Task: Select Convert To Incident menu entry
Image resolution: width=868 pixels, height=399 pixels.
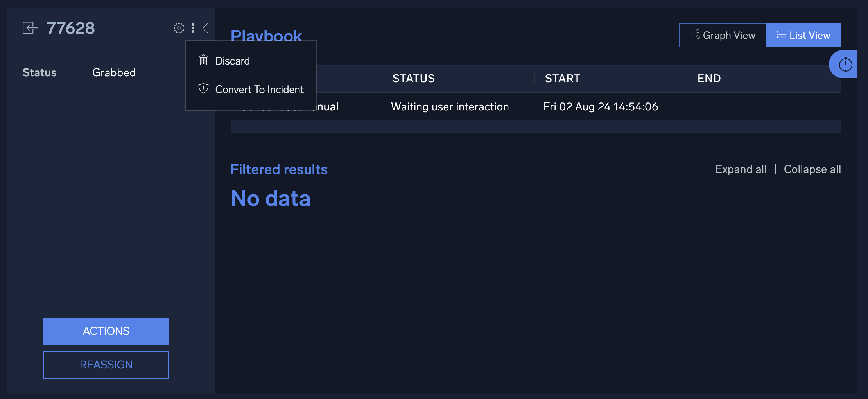Action: 259,90
